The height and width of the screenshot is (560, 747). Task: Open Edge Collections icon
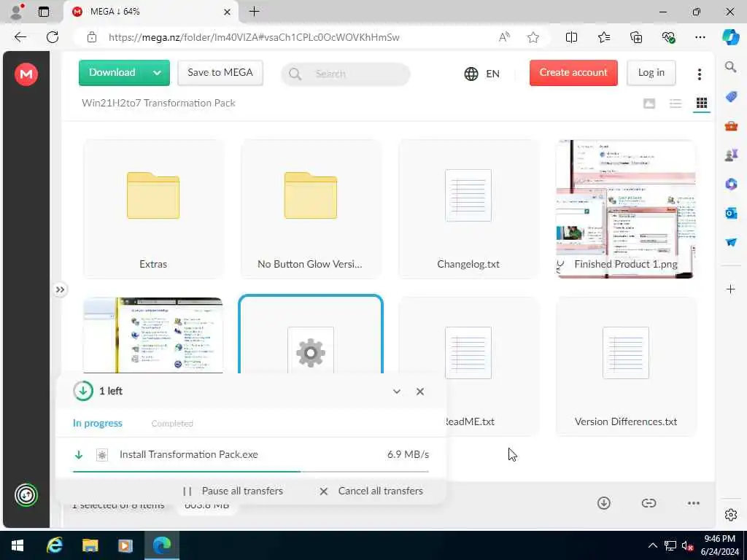pyautogui.click(x=636, y=37)
